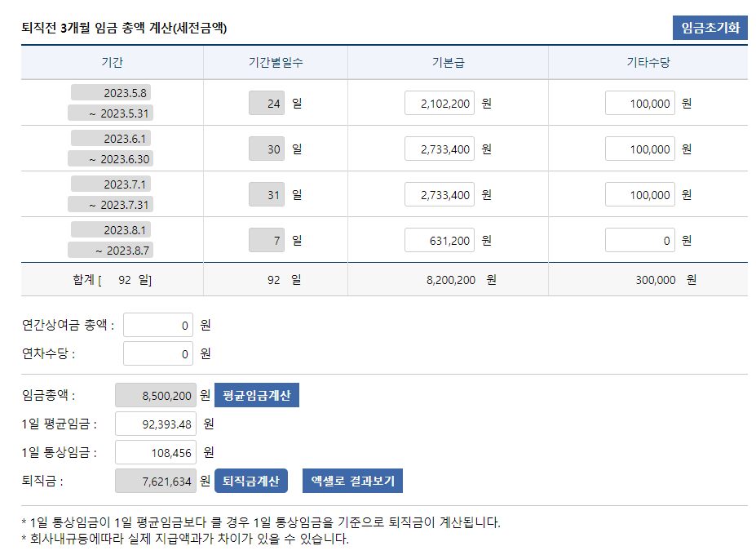
Task: Click the 임금초기화 reset button
Action: (x=710, y=28)
